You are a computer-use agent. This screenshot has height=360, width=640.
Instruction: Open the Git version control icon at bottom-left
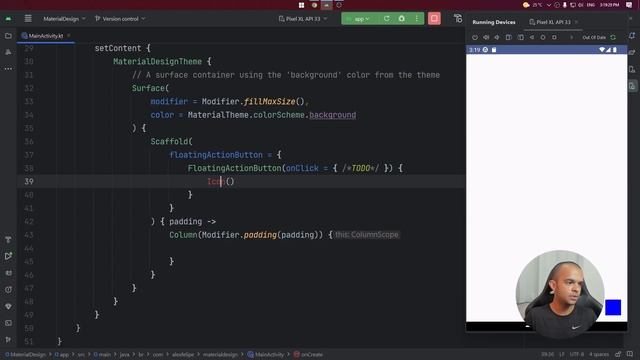click(8, 340)
